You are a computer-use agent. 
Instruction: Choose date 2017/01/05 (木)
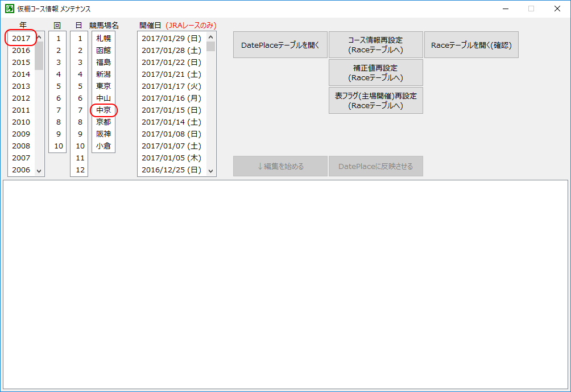click(x=172, y=158)
